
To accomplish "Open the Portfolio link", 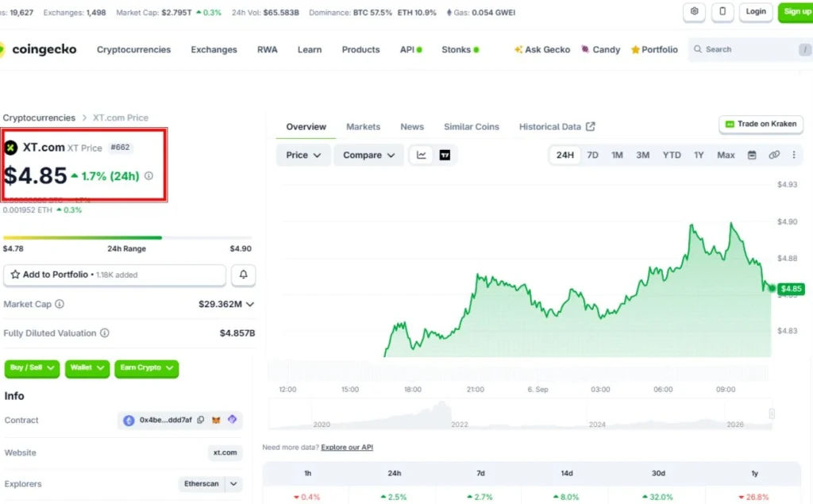I will pyautogui.click(x=654, y=50).
